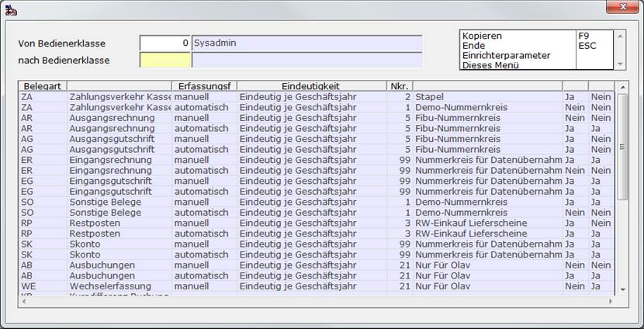Select the Sonstige Belege automatisch row
Screen dimensions: 644x329
317,213
